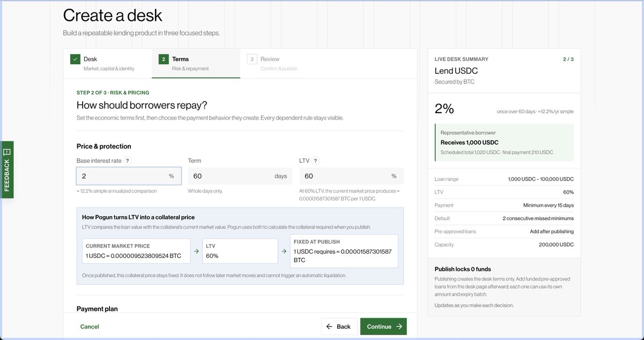Continue to the next step
The width and height of the screenshot is (644, 340).
[383, 327]
